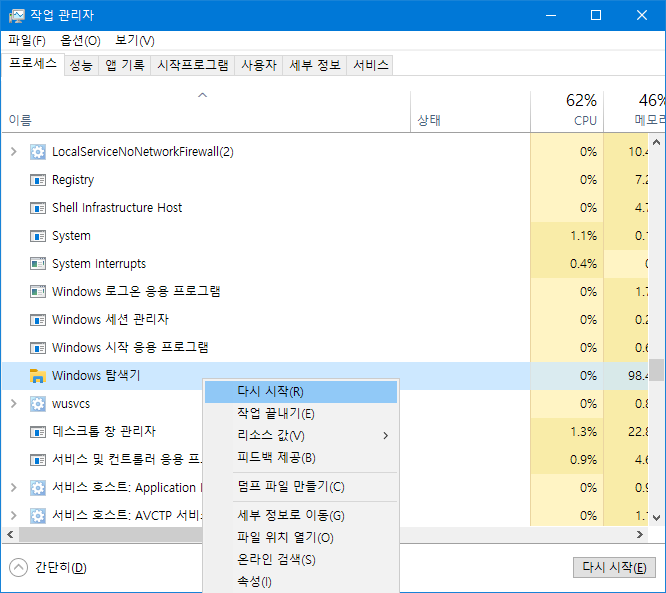Screen dimensions: 666x593
Task: Click the System process icon
Action: pyautogui.click(x=38, y=236)
